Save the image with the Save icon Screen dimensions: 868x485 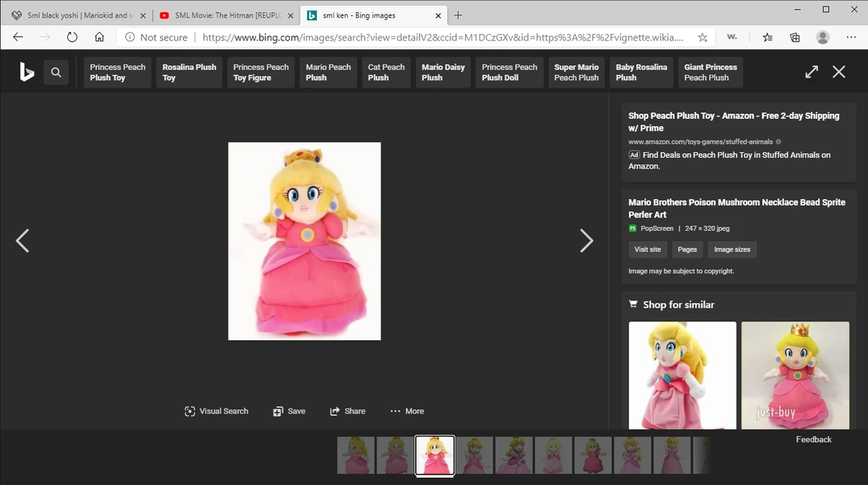click(x=289, y=410)
